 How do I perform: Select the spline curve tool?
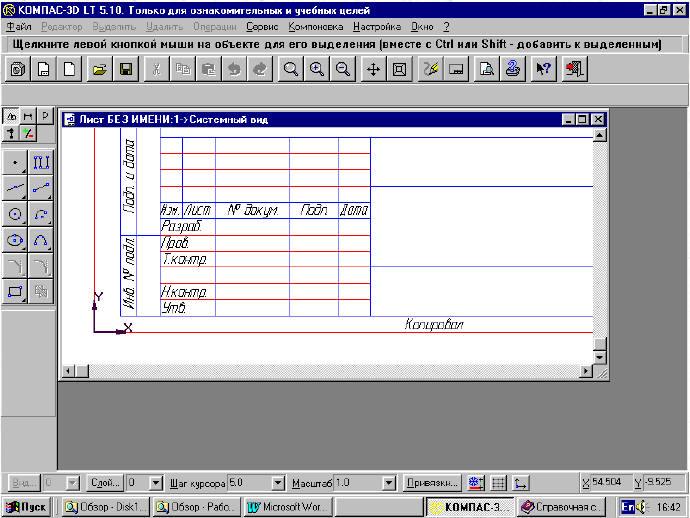40,240
